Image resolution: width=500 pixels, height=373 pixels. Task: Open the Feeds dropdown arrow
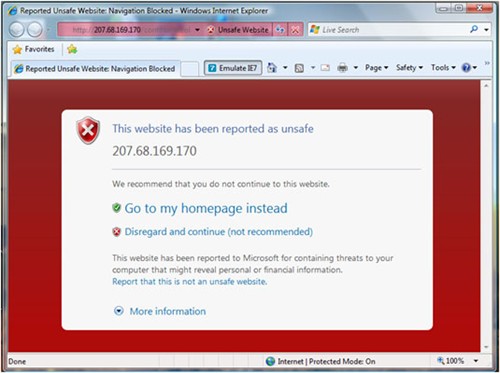pos(313,68)
